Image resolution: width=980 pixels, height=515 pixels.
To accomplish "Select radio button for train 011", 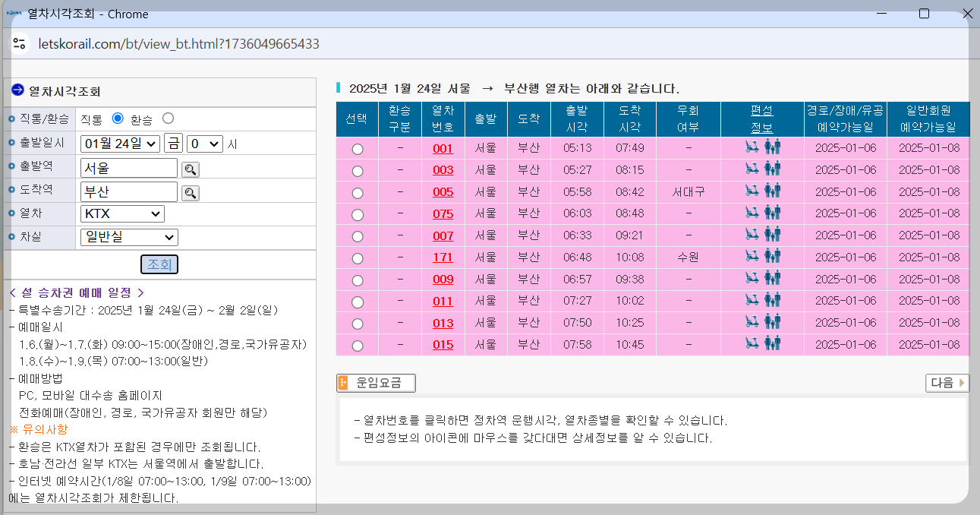I will (358, 302).
